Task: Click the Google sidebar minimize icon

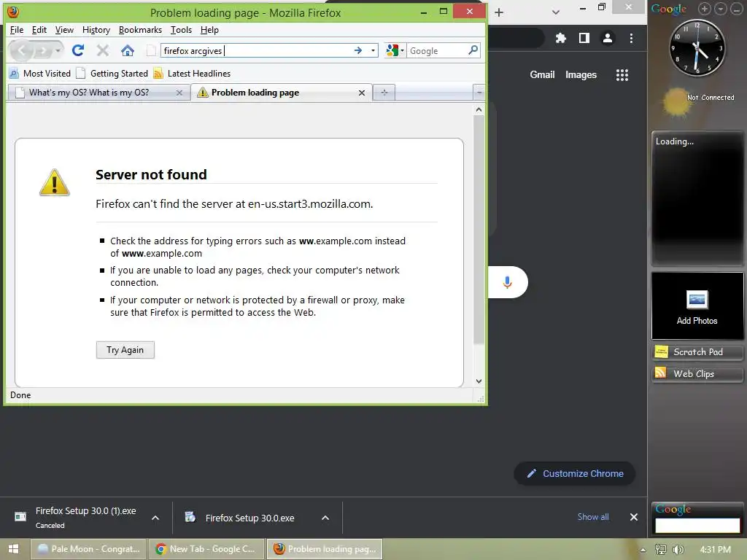Action: [x=737, y=9]
